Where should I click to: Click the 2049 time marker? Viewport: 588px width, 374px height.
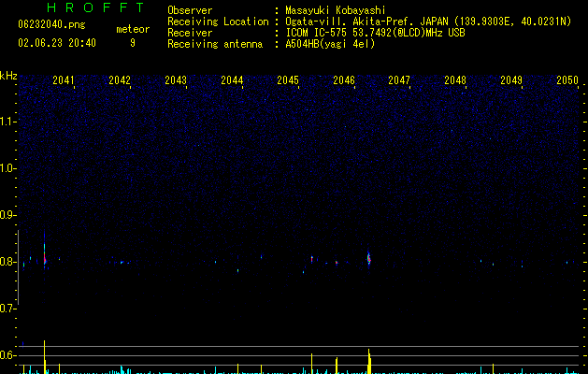pos(511,79)
